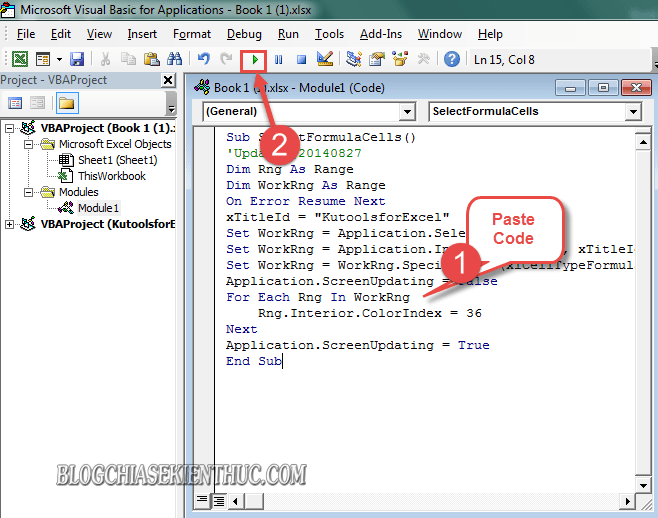Open the Project Explorer toolbar icon

[354, 59]
